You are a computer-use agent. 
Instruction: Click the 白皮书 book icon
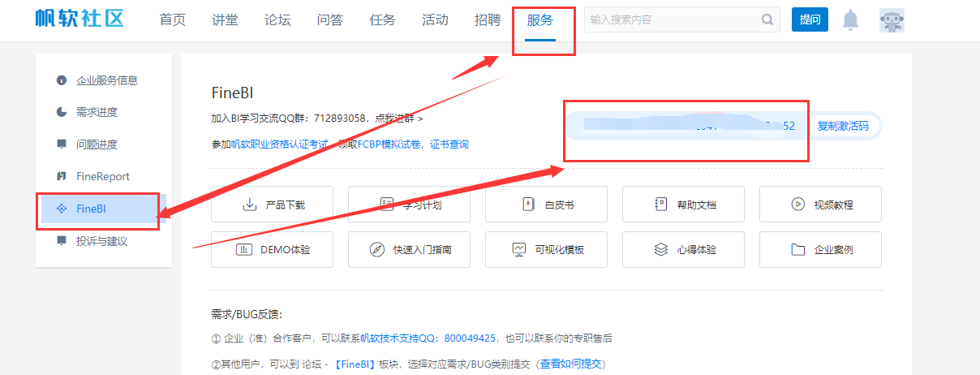[529, 205]
